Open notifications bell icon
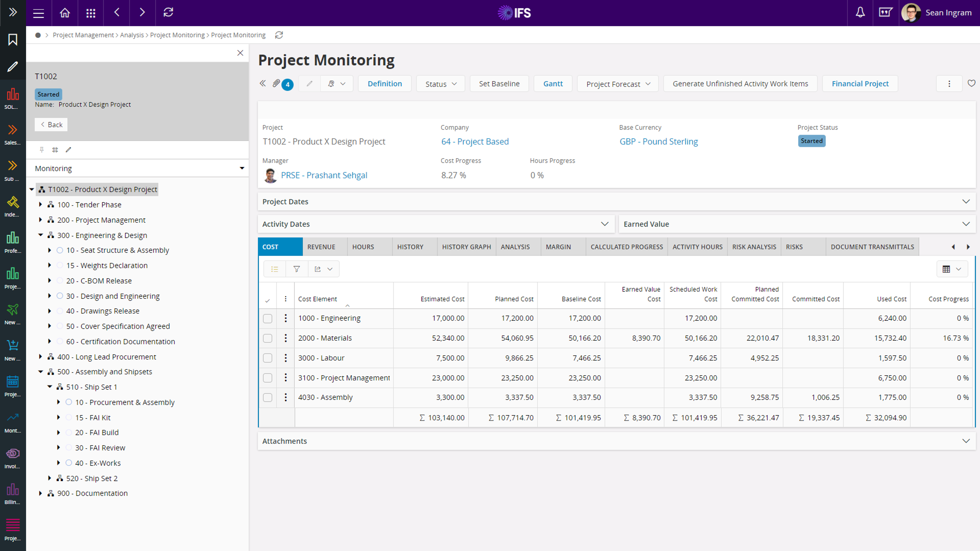The height and width of the screenshot is (551, 980). [x=860, y=12]
